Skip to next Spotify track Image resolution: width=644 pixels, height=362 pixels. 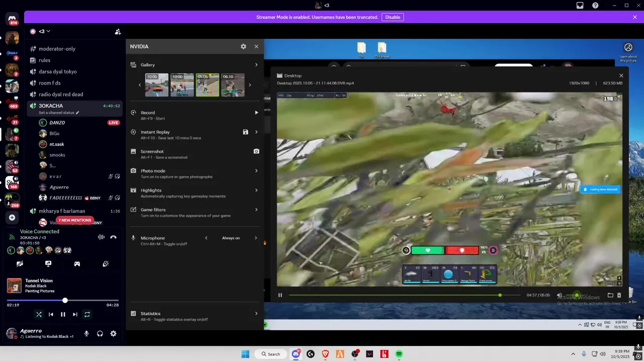(x=75, y=314)
